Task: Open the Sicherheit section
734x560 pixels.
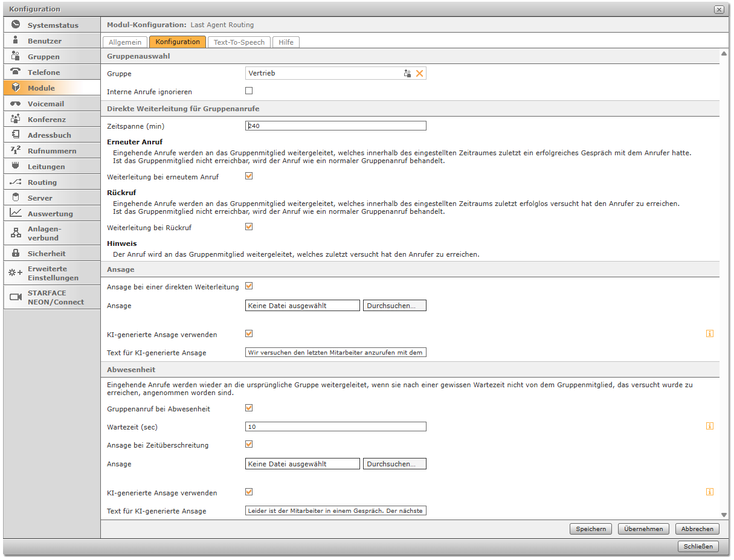Action: [52, 254]
